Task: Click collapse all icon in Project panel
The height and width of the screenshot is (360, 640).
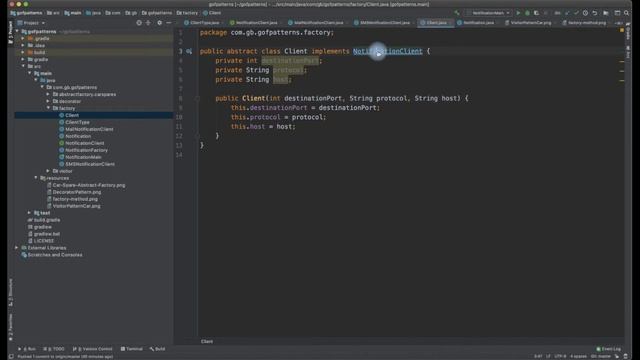Action: [x=149, y=23]
